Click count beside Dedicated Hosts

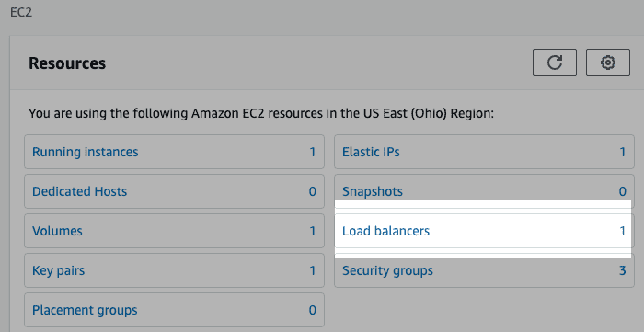point(313,191)
